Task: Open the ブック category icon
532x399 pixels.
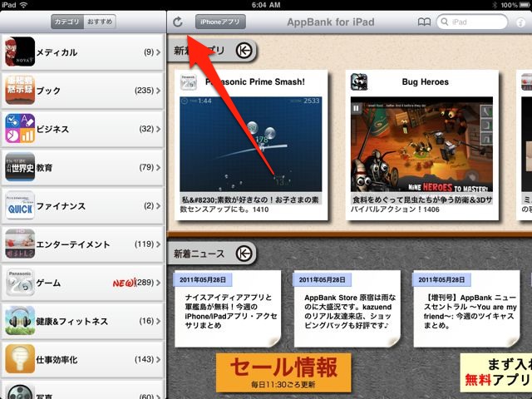Action: pyautogui.click(x=20, y=91)
